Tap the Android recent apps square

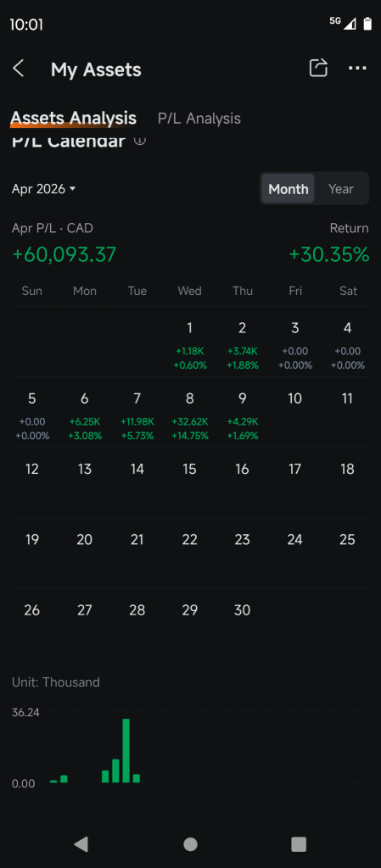point(299,843)
